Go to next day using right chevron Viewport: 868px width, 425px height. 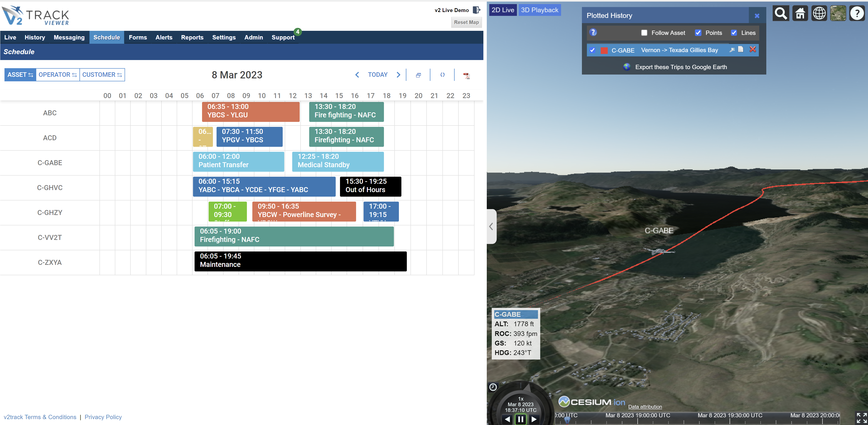[x=399, y=75]
